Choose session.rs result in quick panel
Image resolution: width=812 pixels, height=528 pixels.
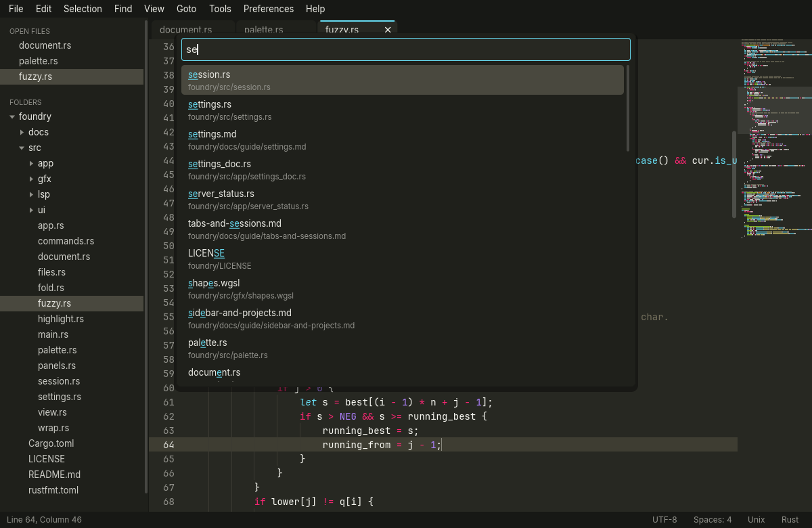pos(403,80)
